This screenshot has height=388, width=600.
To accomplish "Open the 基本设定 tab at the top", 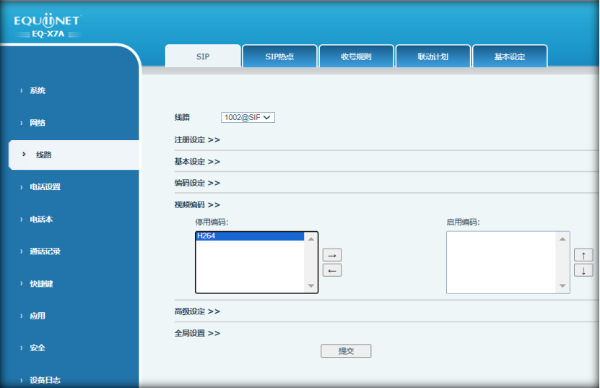I will [x=510, y=56].
